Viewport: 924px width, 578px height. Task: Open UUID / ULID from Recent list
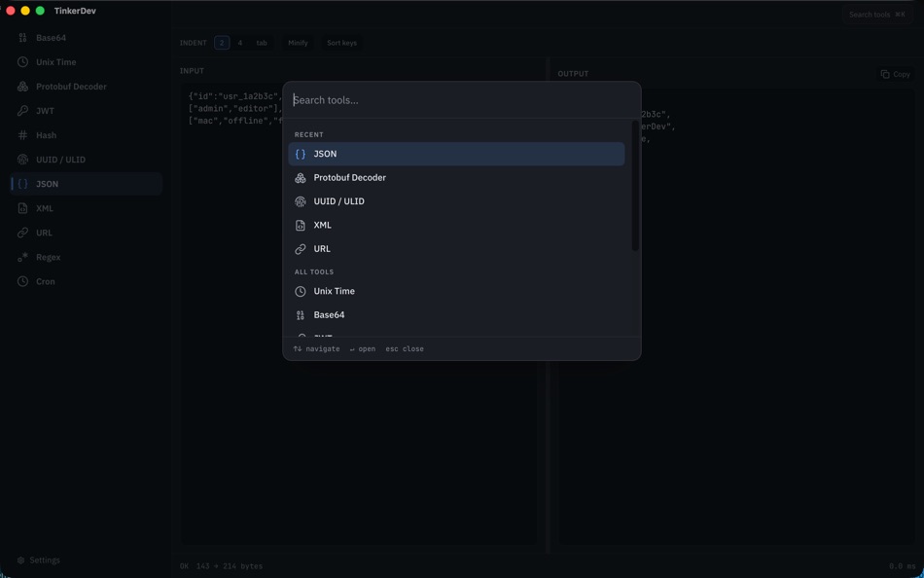coord(456,201)
